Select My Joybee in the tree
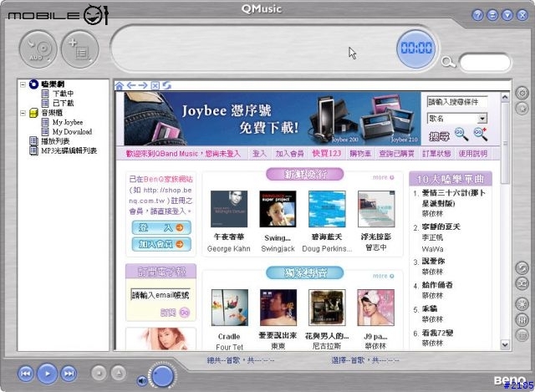The height and width of the screenshot is (392, 535). click(x=68, y=122)
